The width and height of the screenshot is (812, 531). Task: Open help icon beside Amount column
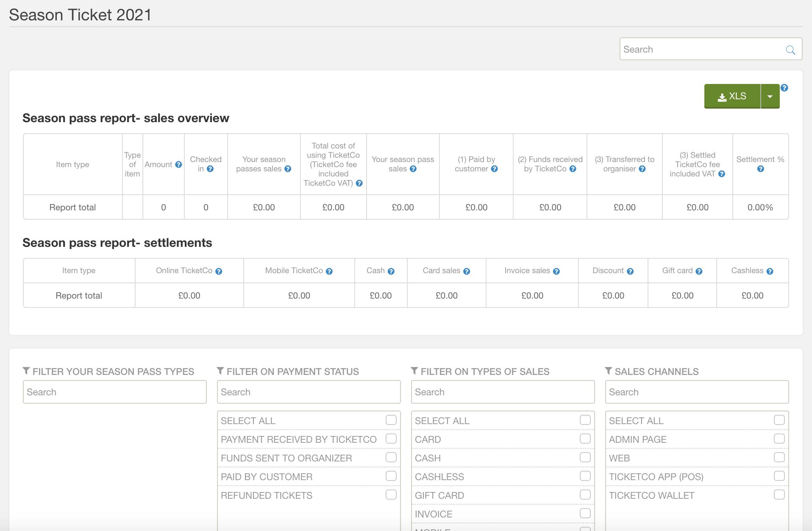pos(178,165)
